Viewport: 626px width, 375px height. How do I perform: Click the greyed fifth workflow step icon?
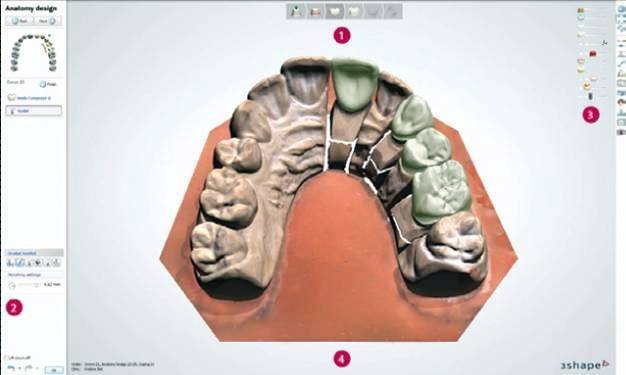[373, 12]
